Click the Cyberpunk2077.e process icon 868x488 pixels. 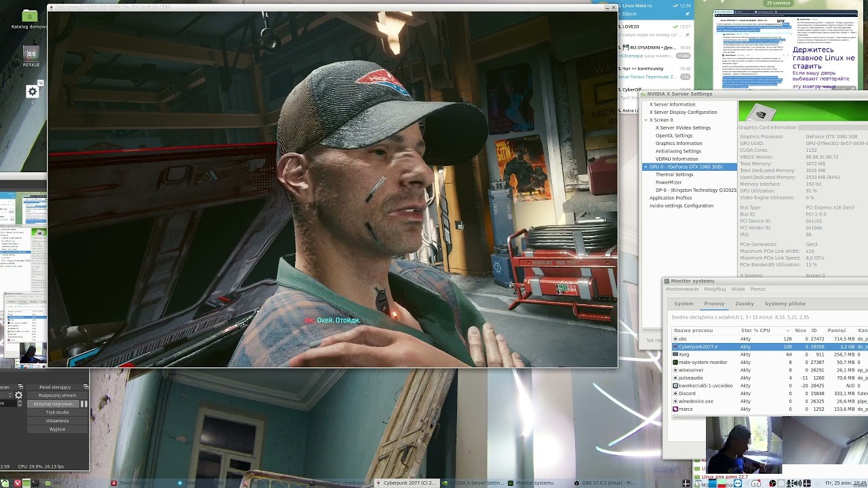[x=675, y=346]
